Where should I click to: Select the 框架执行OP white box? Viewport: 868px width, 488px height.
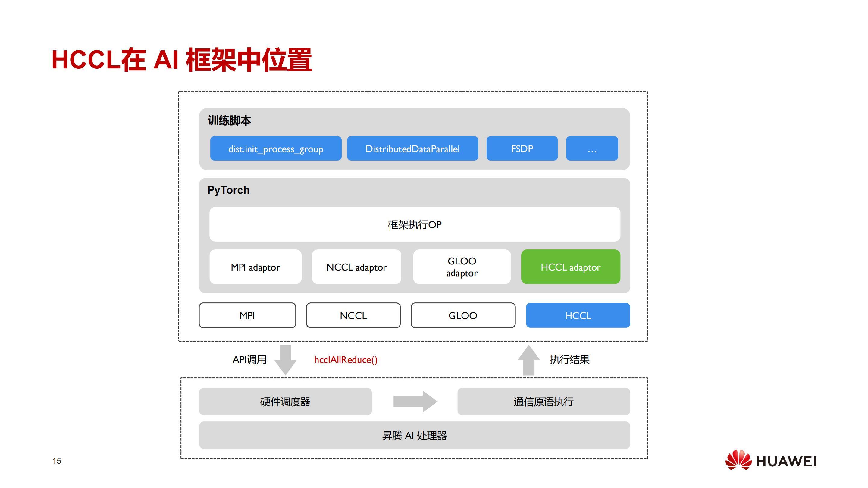tap(415, 224)
